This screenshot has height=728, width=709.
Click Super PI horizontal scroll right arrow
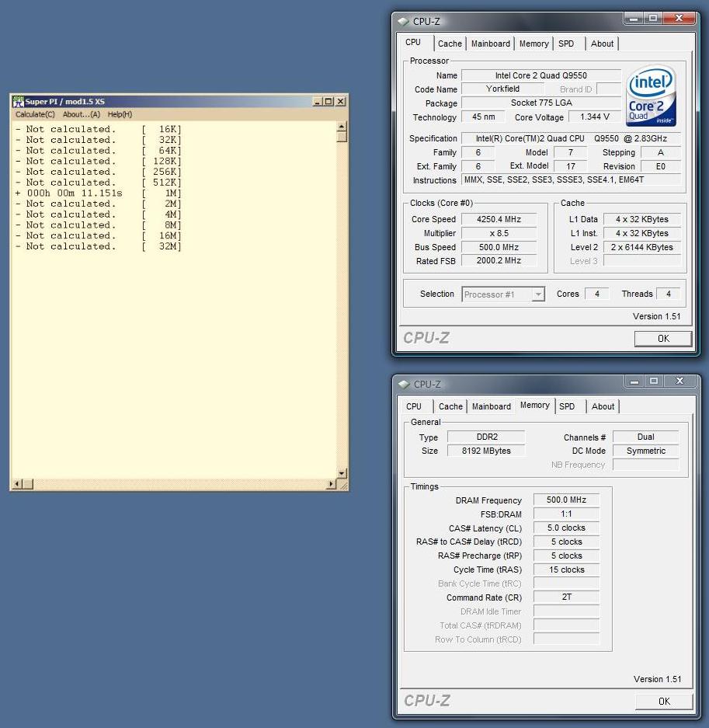(332, 484)
